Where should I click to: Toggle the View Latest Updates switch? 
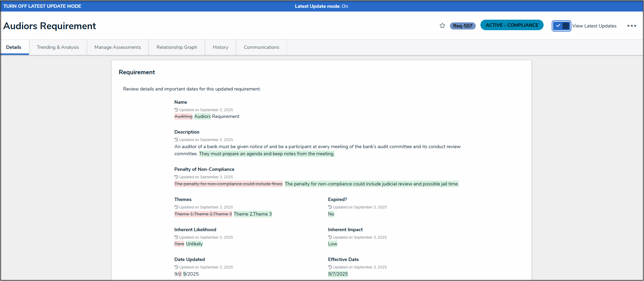tap(561, 26)
